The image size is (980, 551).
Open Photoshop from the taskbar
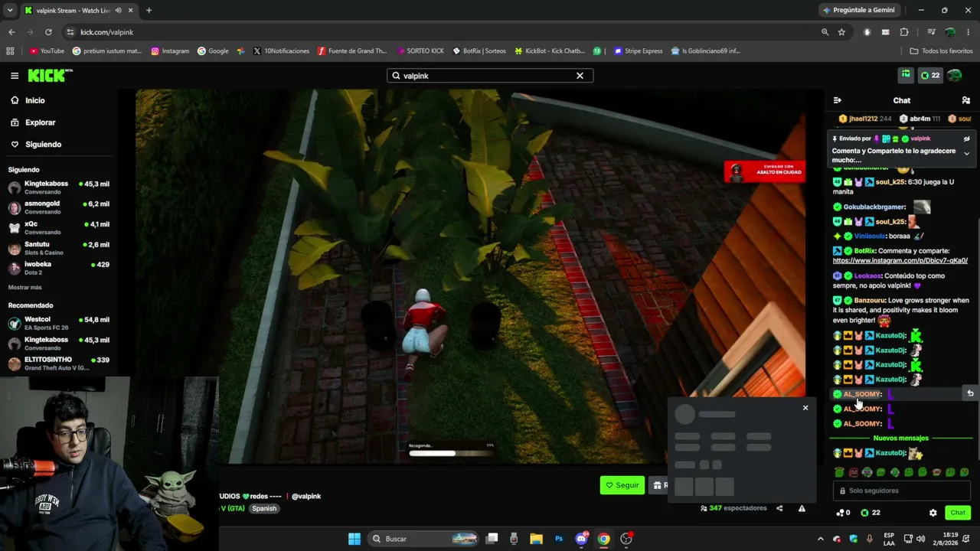click(x=559, y=539)
